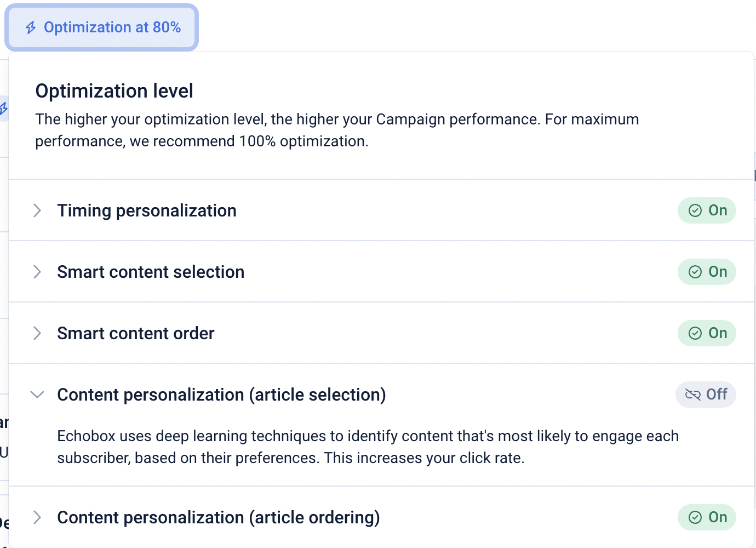Toggle Timing personalization On badge
The image size is (756, 548).
pyautogui.click(x=707, y=210)
